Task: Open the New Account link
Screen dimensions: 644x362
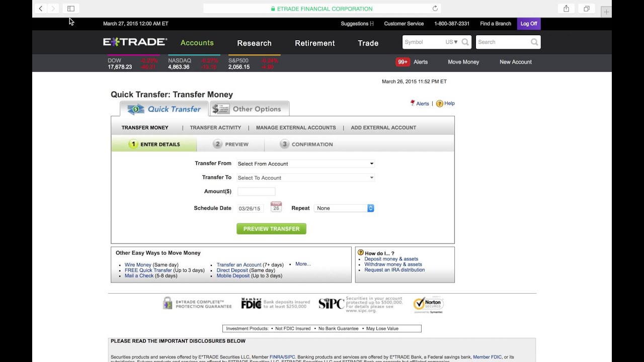Action: [516, 62]
